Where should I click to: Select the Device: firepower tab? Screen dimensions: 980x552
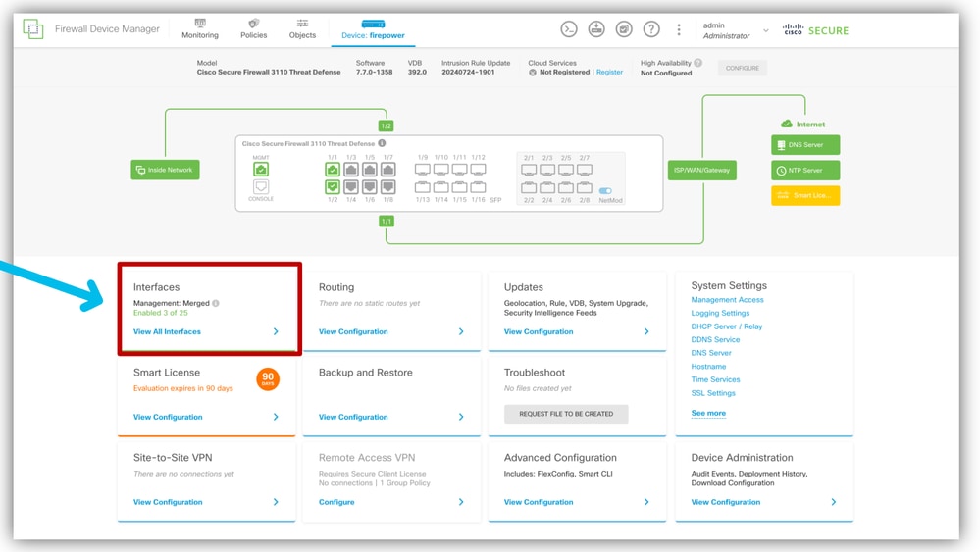373,30
